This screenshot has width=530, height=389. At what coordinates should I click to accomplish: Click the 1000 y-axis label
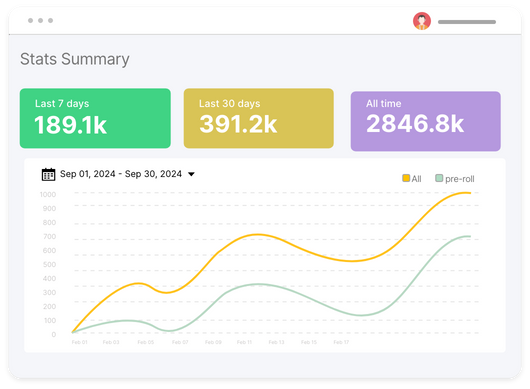[x=48, y=195]
